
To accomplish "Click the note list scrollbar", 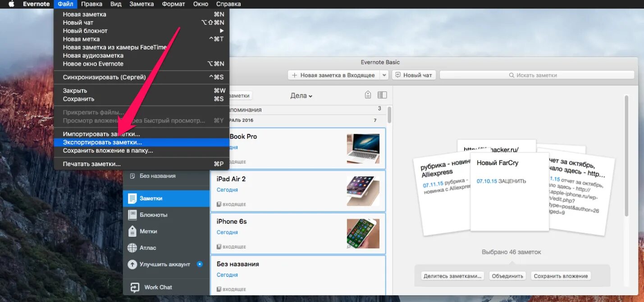I will tap(389, 115).
